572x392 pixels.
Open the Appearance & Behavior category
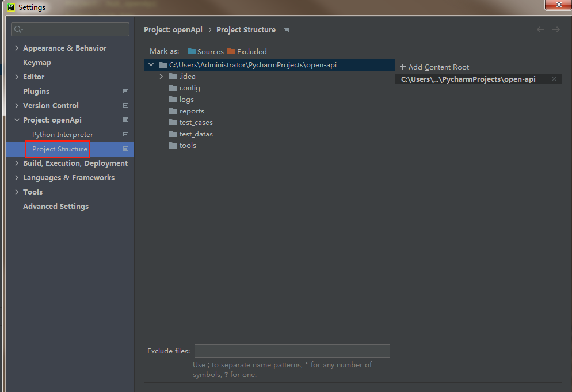pos(64,48)
